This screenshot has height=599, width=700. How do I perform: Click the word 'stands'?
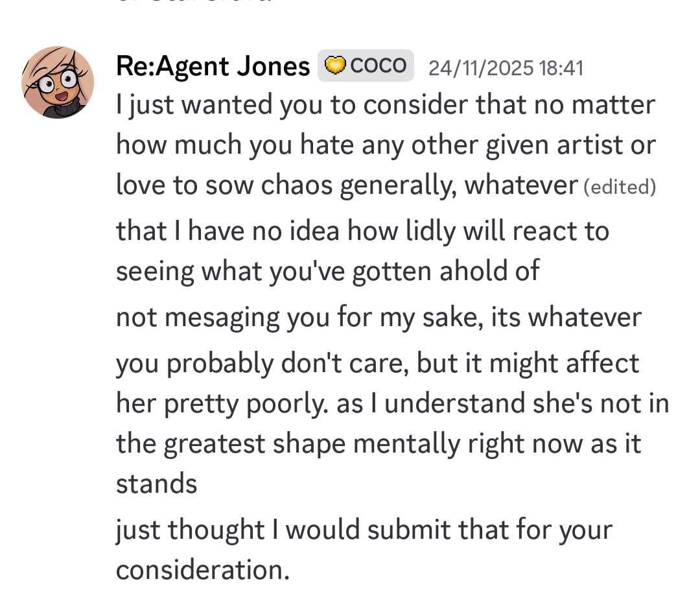click(156, 484)
